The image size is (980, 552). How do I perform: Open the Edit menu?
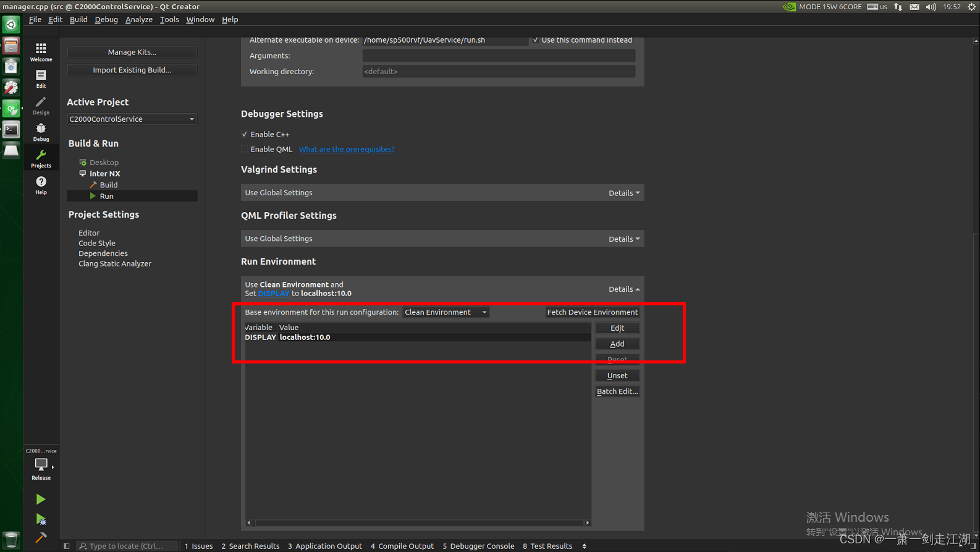[x=56, y=19]
